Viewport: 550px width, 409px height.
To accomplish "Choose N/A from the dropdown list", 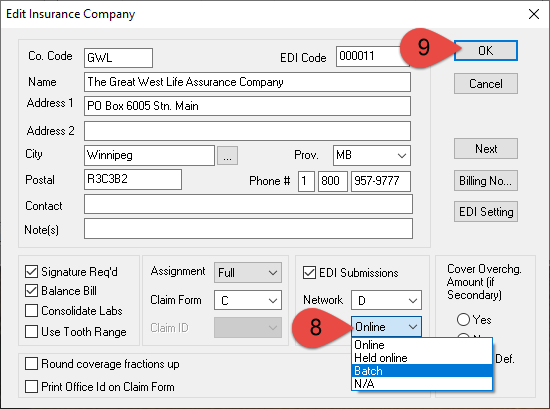I will [422, 383].
